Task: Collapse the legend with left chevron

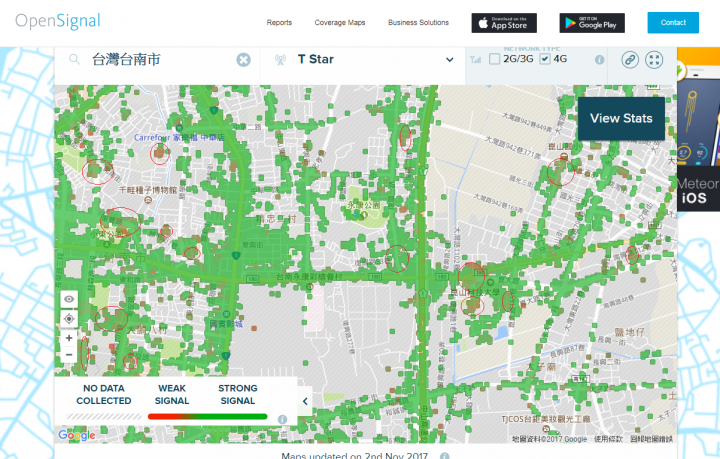Action: coord(305,401)
